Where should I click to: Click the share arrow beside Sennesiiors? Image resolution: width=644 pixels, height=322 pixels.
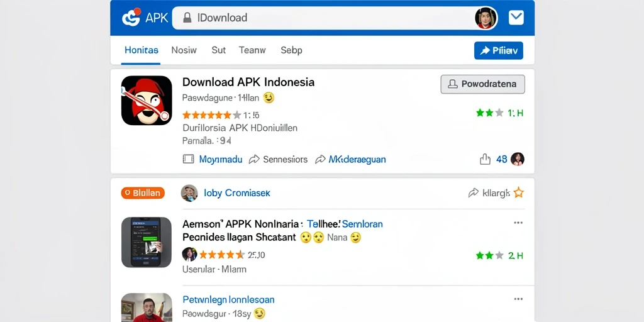click(254, 159)
